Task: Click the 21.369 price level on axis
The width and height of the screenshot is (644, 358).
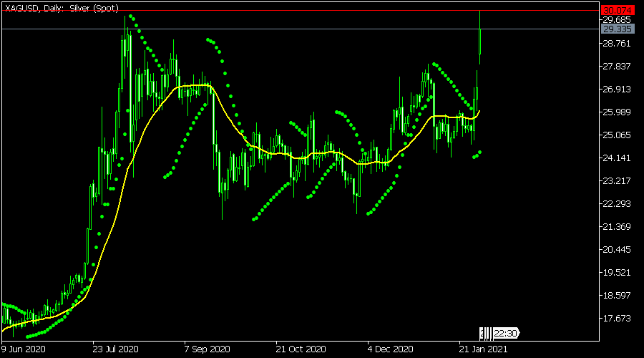Action: (x=617, y=227)
